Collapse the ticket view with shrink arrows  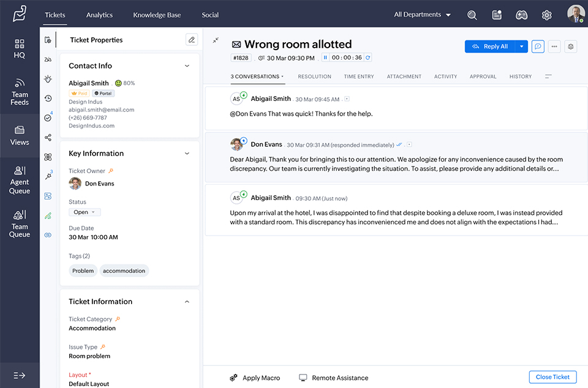[x=216, y=40]
